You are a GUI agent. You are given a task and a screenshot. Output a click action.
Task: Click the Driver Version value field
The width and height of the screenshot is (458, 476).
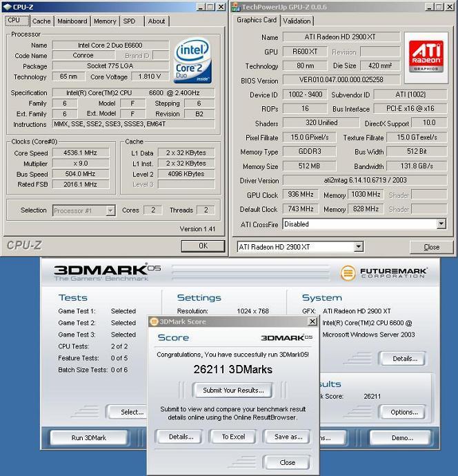click(365, 180)
